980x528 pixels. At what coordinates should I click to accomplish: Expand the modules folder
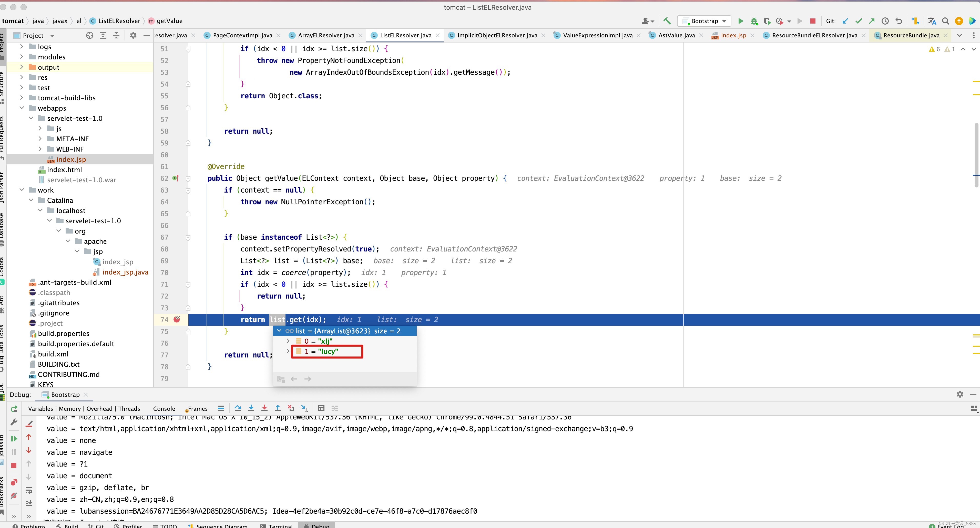tap(22, 57)
